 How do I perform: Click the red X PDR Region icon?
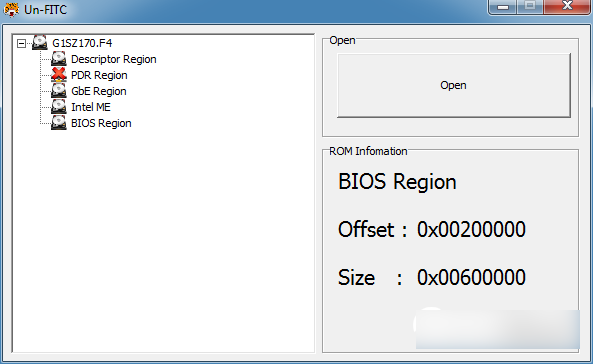(x=59, y=75)
